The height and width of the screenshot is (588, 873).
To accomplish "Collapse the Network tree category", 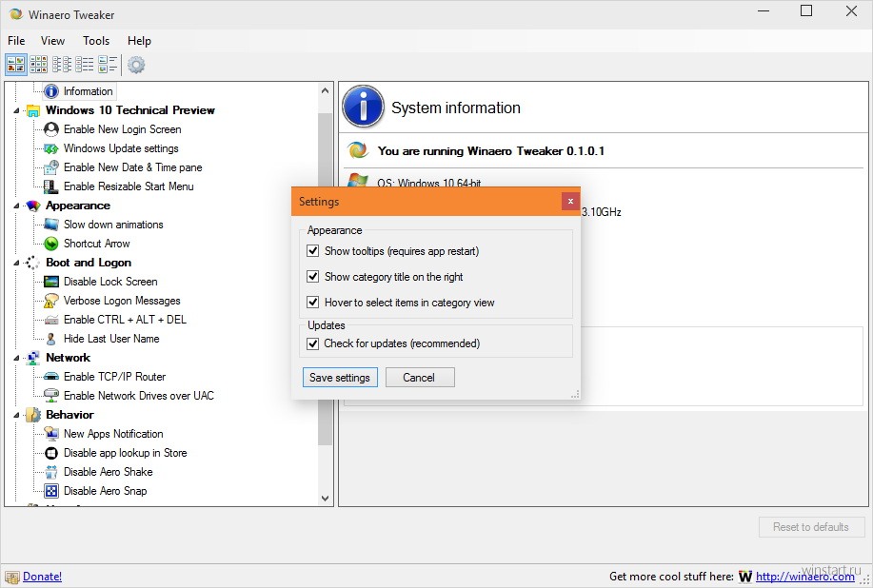I will 16,358.
